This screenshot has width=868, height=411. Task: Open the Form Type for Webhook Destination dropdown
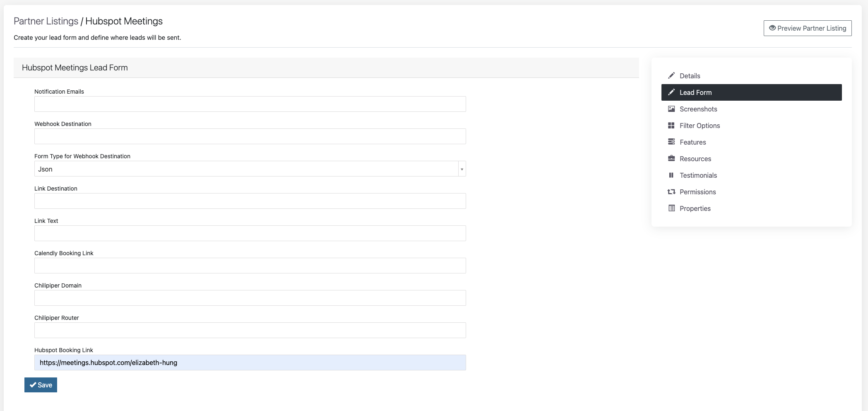[246, 169]
